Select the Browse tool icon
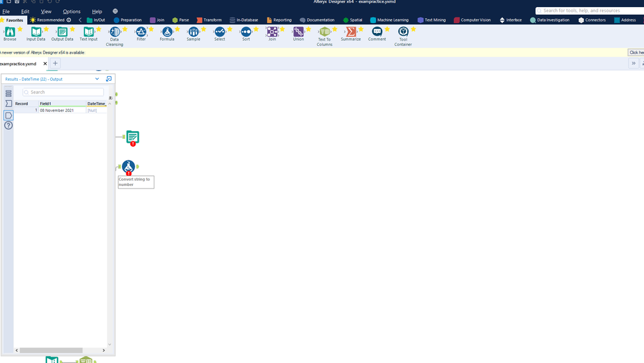The image size is (644, 363). pyautogui.click(x=10, y=32)
